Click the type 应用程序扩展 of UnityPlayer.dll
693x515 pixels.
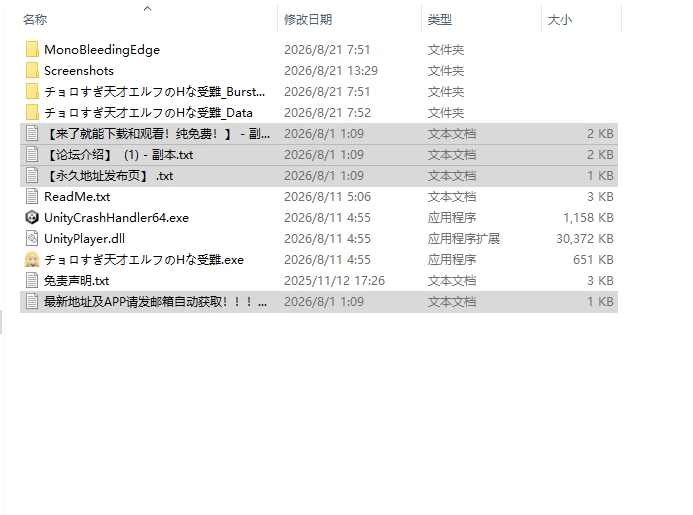tap(464, 239)
